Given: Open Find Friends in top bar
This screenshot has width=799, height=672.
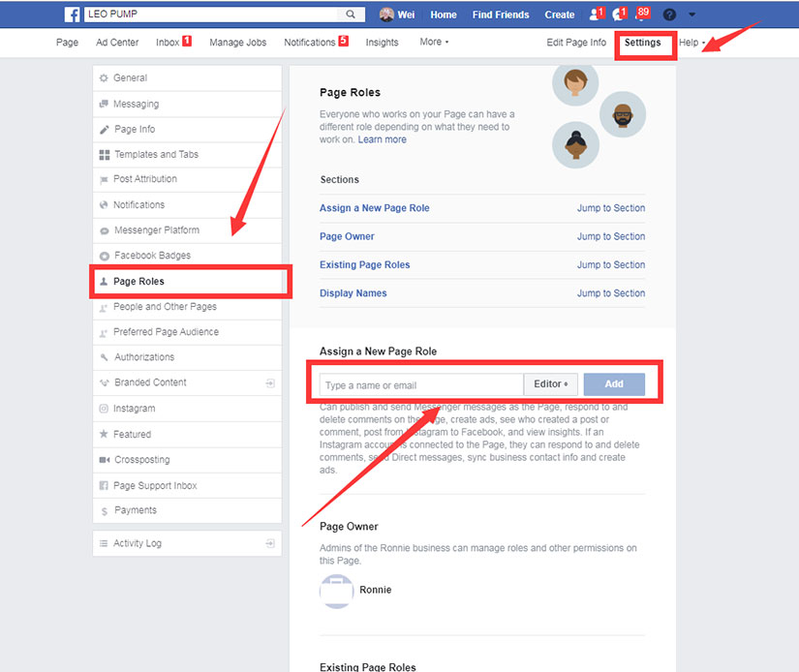Looking at the screenshot, I should (501, 15).
